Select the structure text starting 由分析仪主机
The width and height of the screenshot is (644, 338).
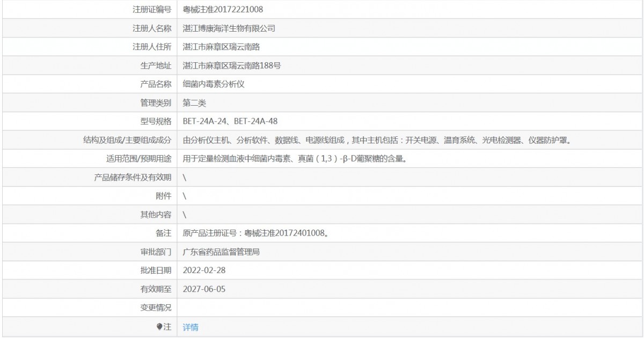pyautogui.click(x=376, y=140)
